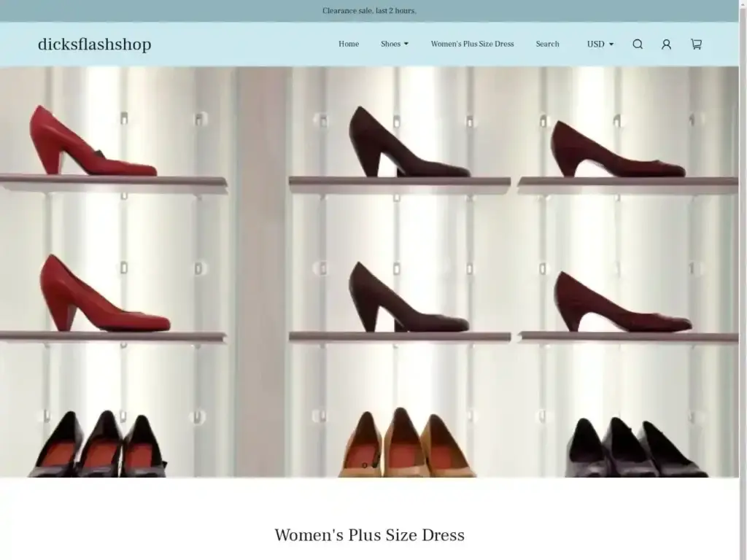Viewport: 747px width, 560px height.
Task: Click the arrow beside USD
Action: point(611,44)
